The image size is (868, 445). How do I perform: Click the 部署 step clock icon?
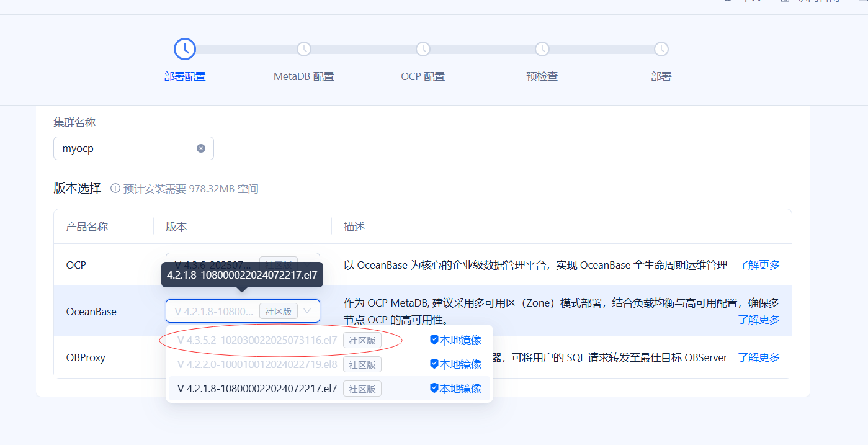(x=661, y=49)
